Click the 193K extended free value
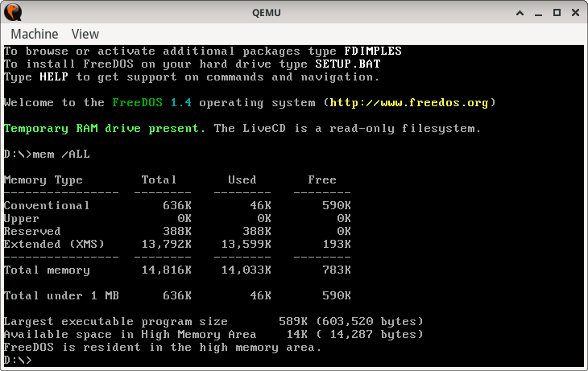The height and width of the screenshot is (371, 588). click(337, 245)
